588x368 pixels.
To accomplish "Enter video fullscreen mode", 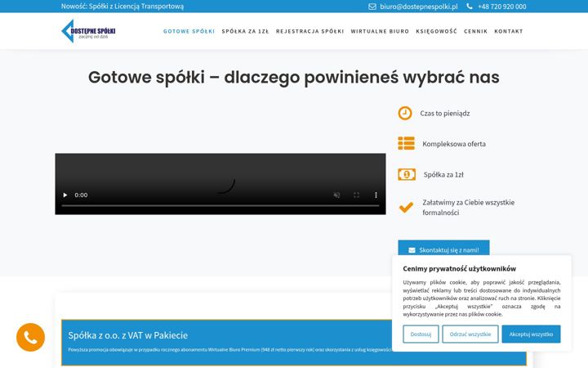I will (x=356, y=195).
